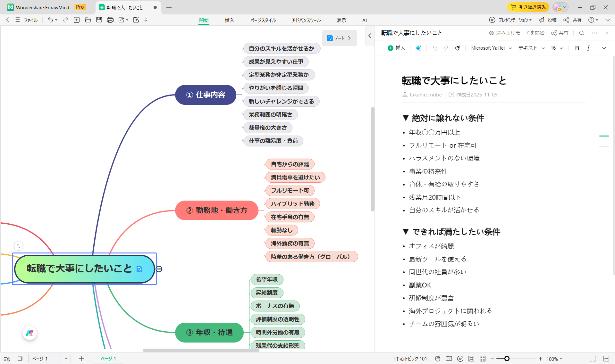Open the search icon in the notes panel
The height and width of the screenshot is (364, 615).
point(581,33)
